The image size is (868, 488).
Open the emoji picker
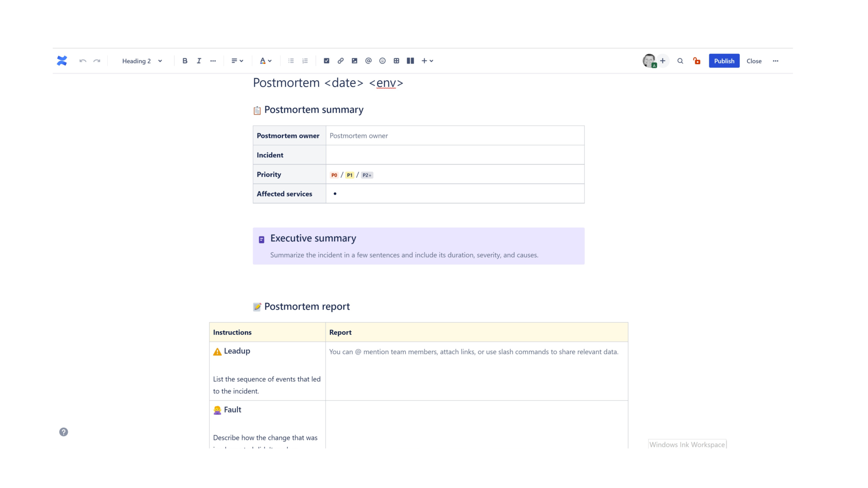(x=382, y=61)
